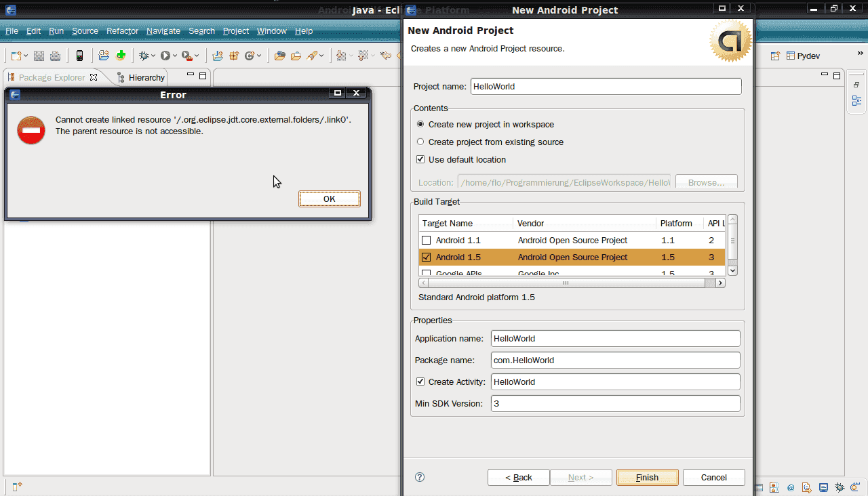
Task: Switch to the Pydev perspective
Action: [803, 56]
